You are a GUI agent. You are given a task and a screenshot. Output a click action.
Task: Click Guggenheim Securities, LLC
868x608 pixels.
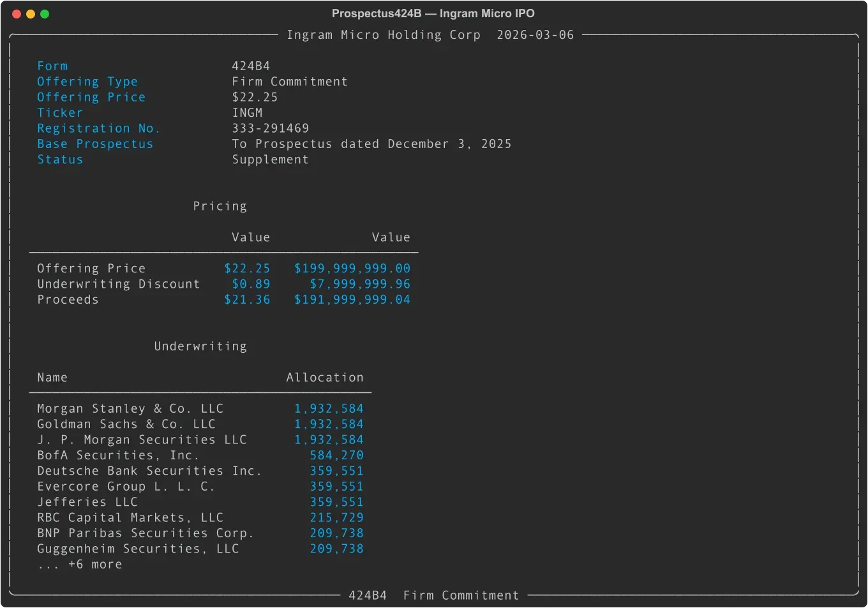pyautogui.click(x=138, y=549)
